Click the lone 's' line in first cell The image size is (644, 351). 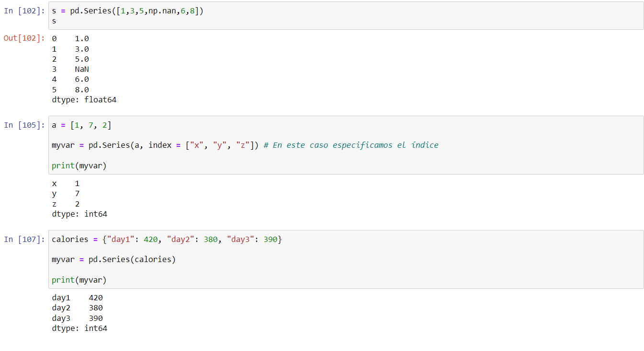[x=54, y=22]
